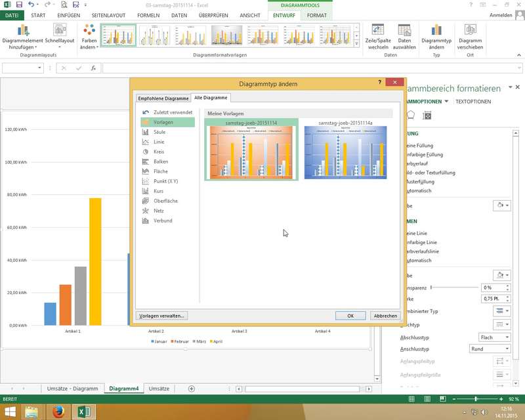Click Diagrammelement hinzufügen in ribbon

click(22, 36)
